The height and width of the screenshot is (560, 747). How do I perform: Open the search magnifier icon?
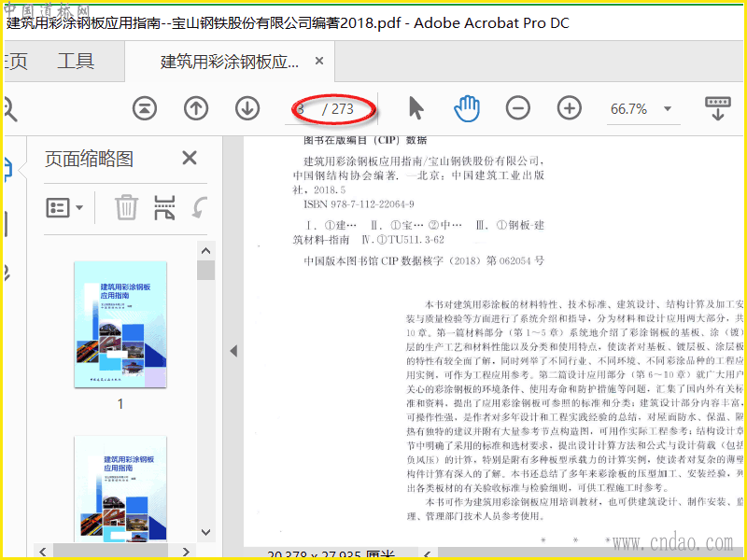click(x=9, y=109)
